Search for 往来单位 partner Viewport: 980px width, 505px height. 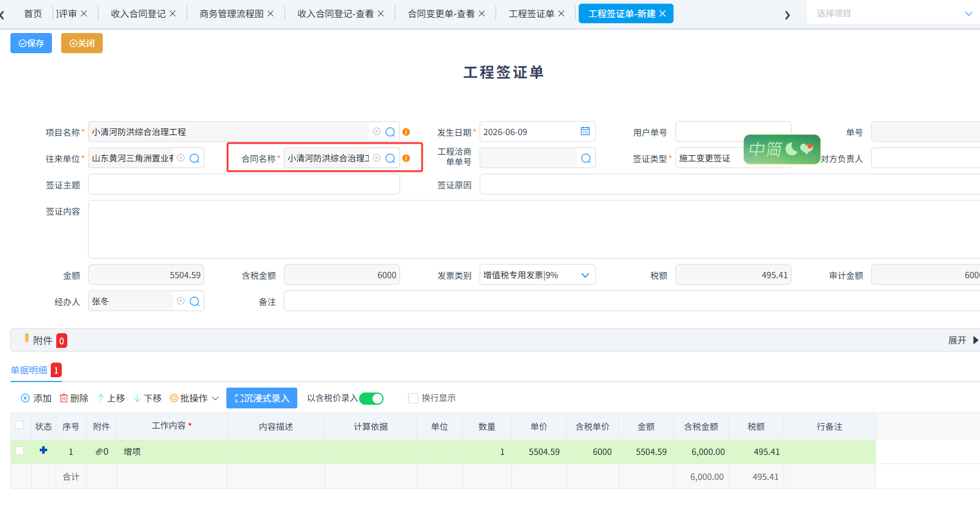click(195, 158)
